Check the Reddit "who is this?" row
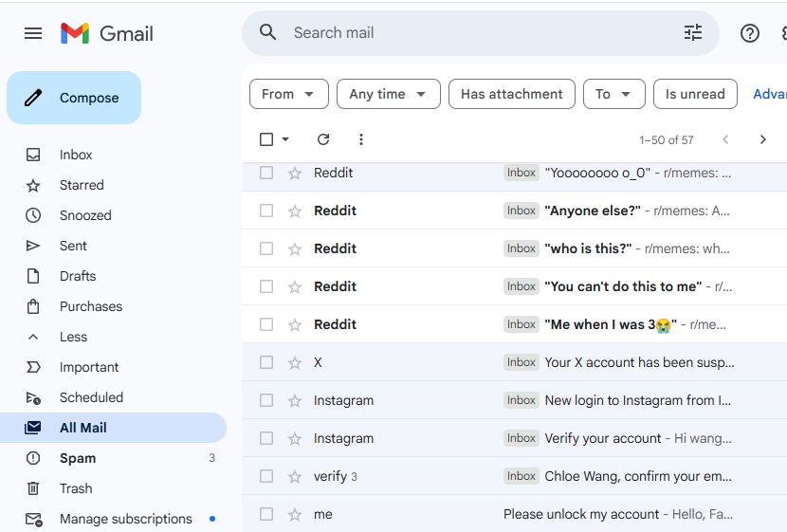This screenshot has height=532, width=787. 266,248
